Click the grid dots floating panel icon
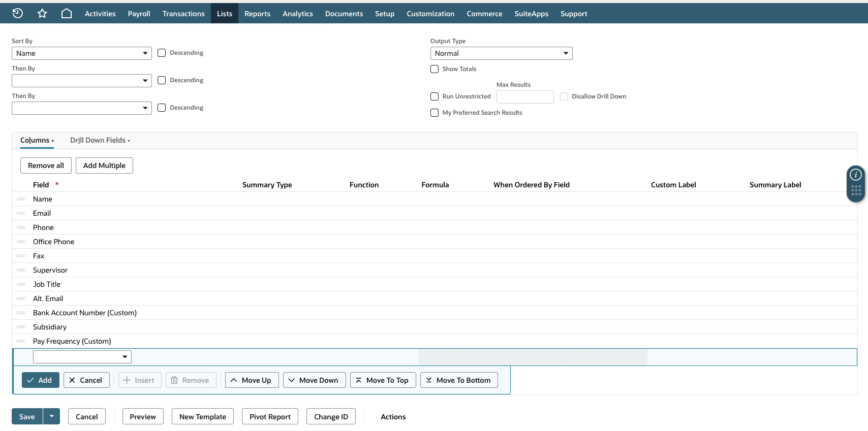The width and height of the screenshot is (868, 431). [856, 191]
